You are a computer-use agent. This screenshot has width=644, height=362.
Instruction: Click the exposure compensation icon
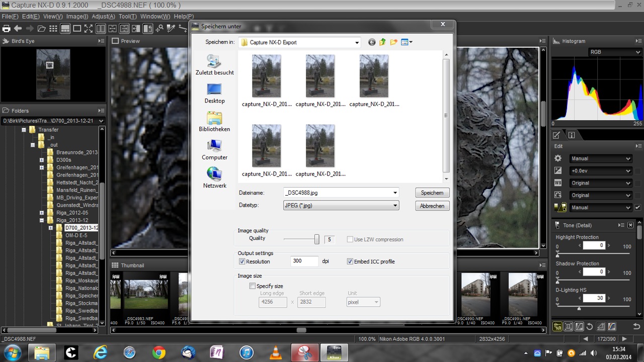[557, 170]
